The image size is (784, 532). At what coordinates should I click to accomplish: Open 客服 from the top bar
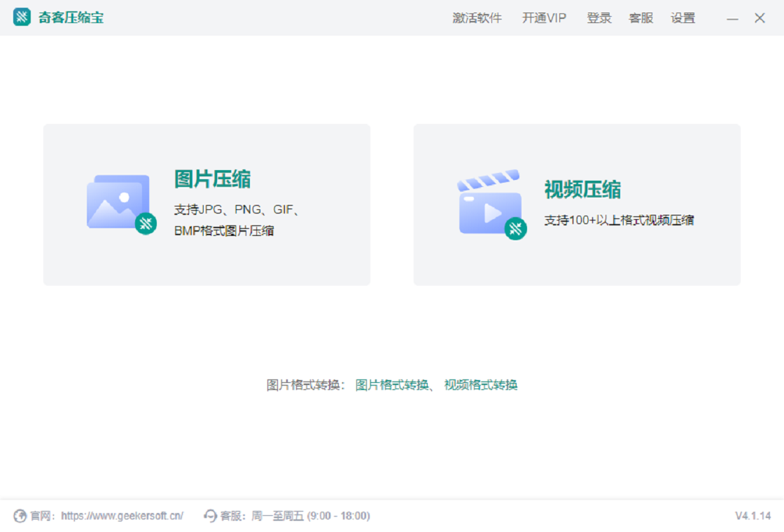click(x=640, y=18)
